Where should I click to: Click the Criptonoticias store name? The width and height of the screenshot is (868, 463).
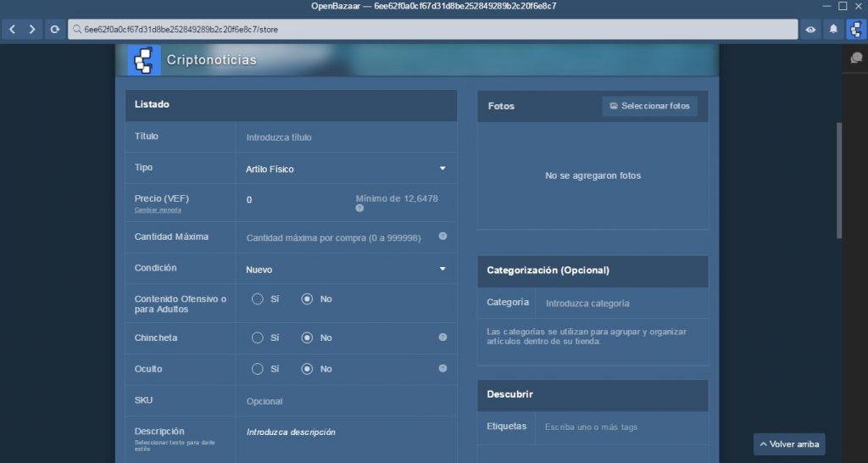(211, 60)
